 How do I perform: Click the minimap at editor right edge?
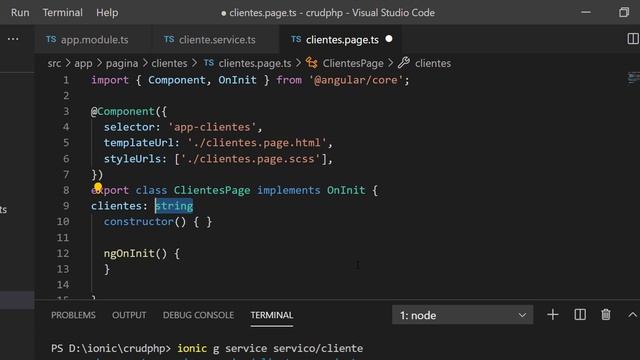pyautogui.click(x=633, y=78)
